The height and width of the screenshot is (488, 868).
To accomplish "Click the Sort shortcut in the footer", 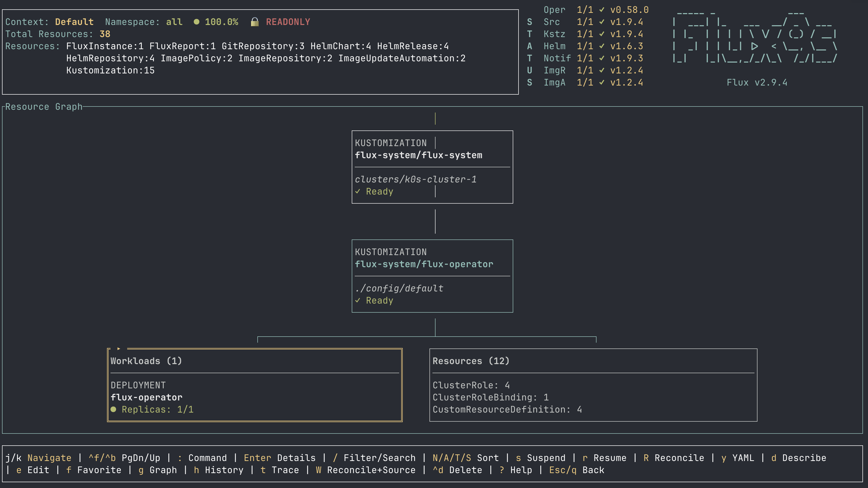I will click(466, 458).
